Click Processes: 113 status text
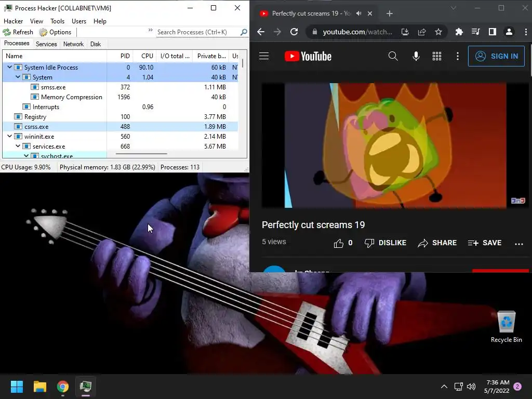 180,167
